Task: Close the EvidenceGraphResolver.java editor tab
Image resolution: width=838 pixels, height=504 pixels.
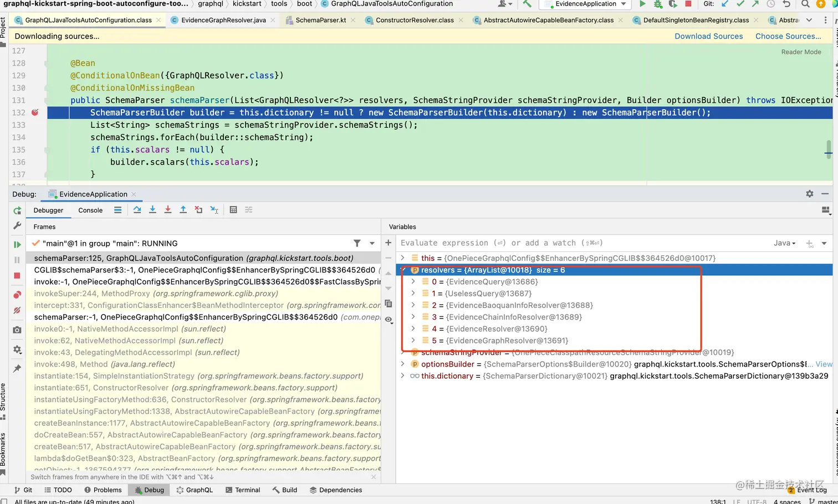Action: pos(273,20)
